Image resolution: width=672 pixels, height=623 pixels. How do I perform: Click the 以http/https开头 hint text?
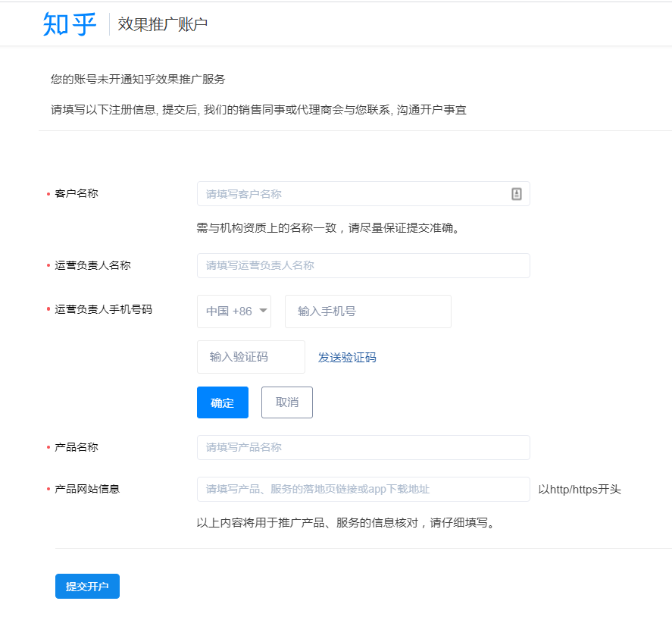pyautogui.click(x=580, y=489)
